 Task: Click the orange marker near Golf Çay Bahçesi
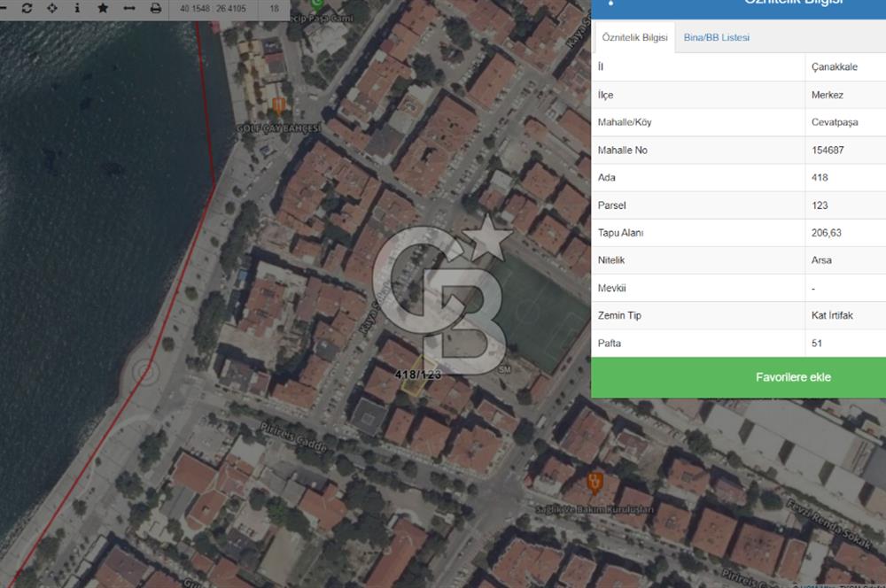(x=278, y=106)
